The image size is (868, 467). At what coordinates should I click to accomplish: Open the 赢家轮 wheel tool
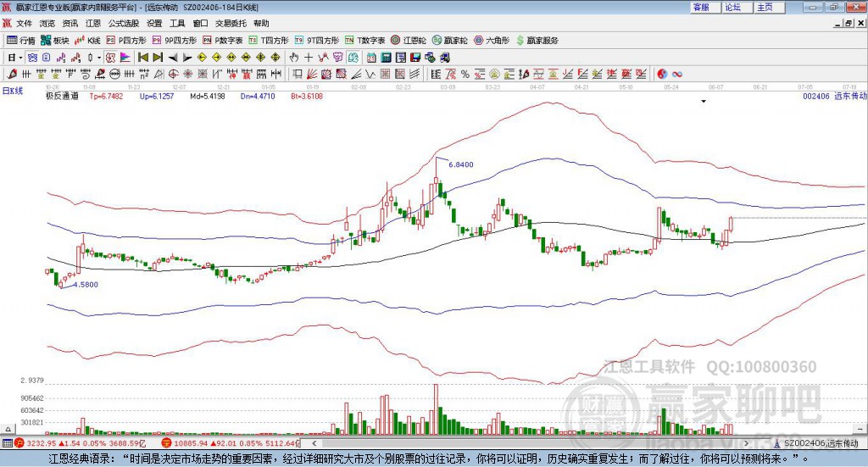pos(450,41)
